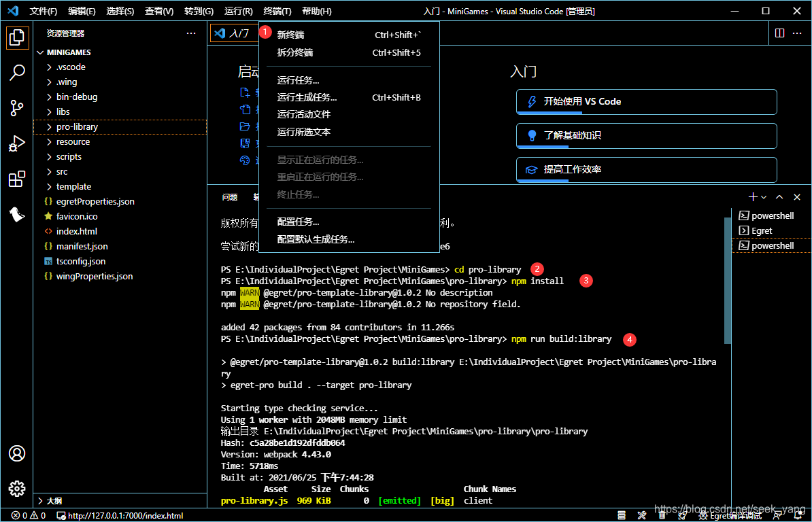Switch to the 入门 editor tab
The width and height of the screenshot is (812, 522).
234,33
